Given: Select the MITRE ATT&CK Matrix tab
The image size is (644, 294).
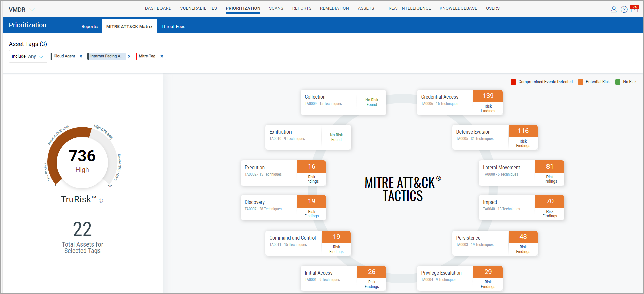Looking at the screenshot, I should (x=129, y=26).
